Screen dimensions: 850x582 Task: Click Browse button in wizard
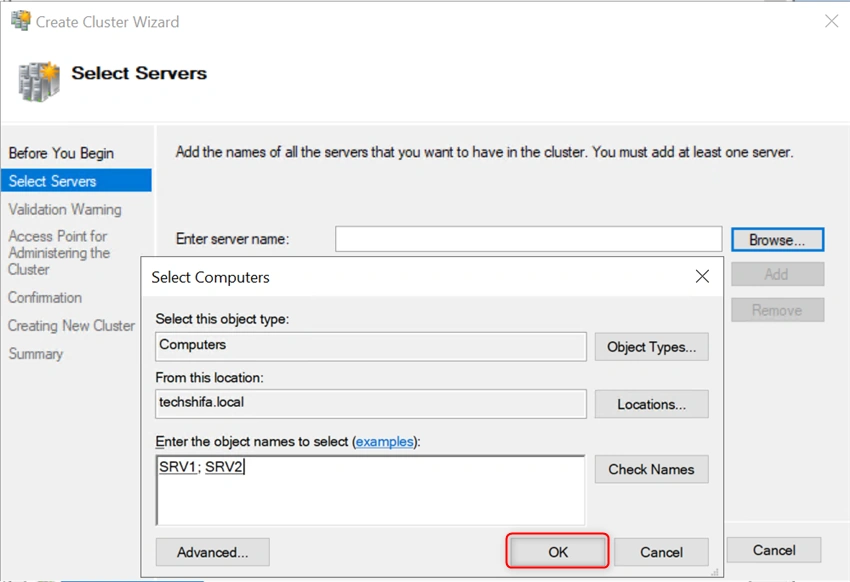(x=777, y=240)
